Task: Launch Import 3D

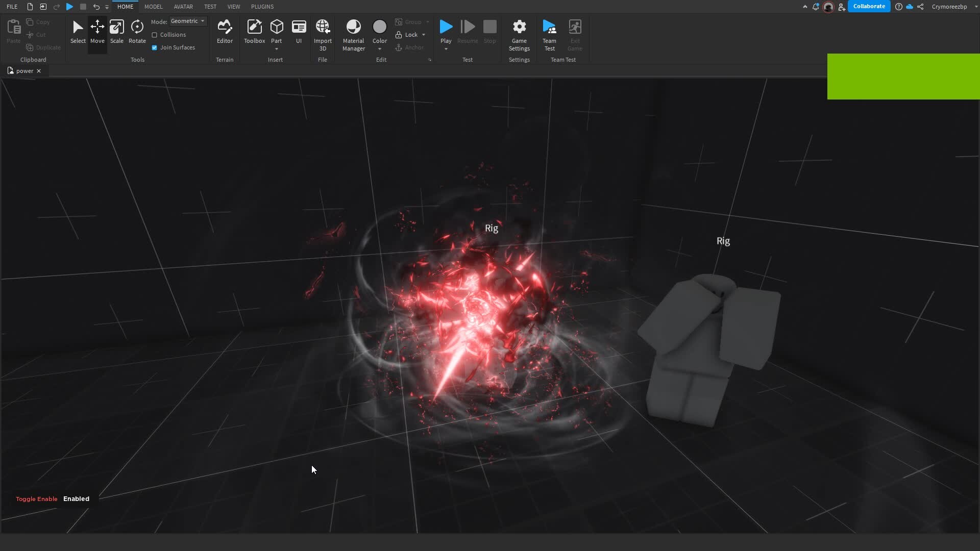Action: pos(323,32)
